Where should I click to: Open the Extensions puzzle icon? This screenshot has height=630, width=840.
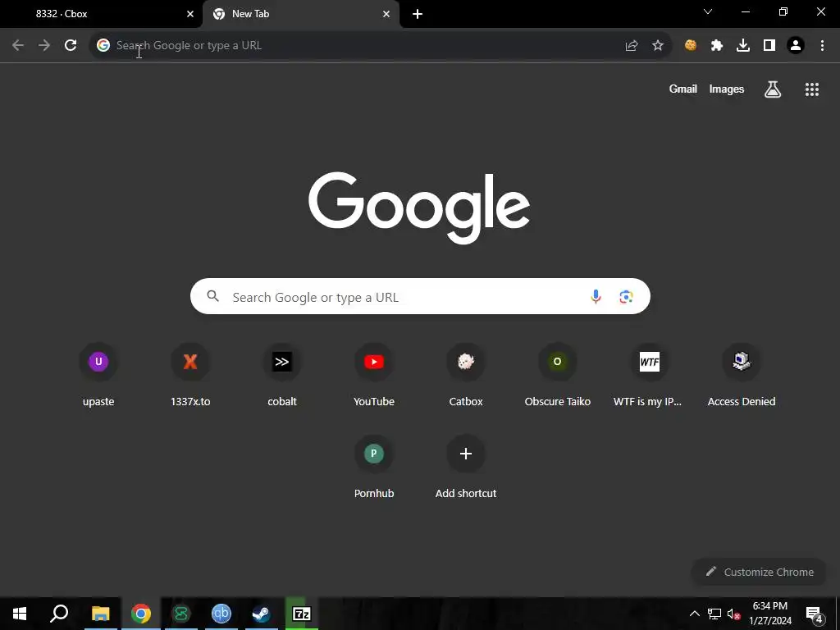(717, 46)
